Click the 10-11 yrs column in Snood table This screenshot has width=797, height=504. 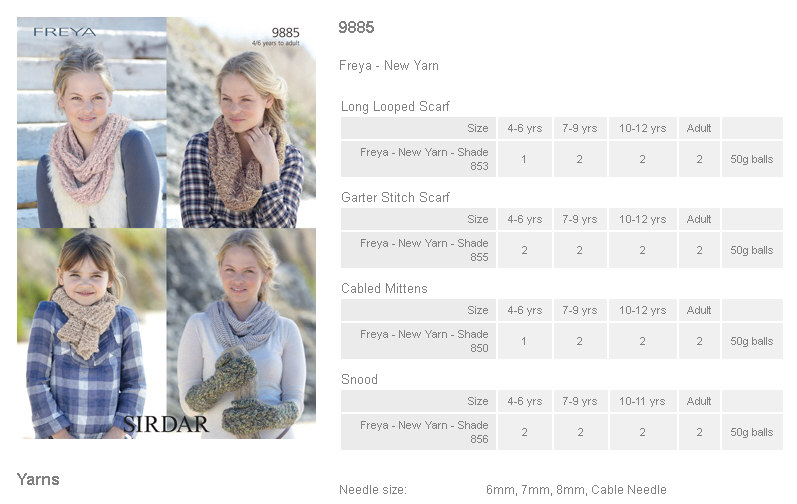click(x=642, y=401)
